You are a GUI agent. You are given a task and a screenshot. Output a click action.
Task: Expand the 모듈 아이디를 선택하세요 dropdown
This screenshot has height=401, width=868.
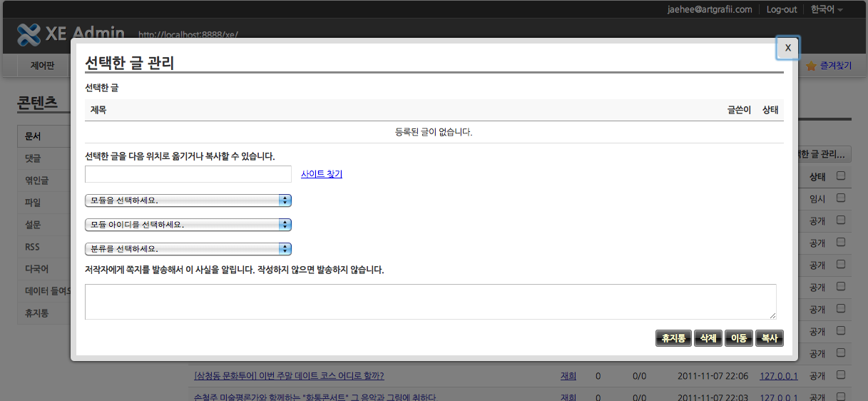pyautogui.click(x=188, y=225)
